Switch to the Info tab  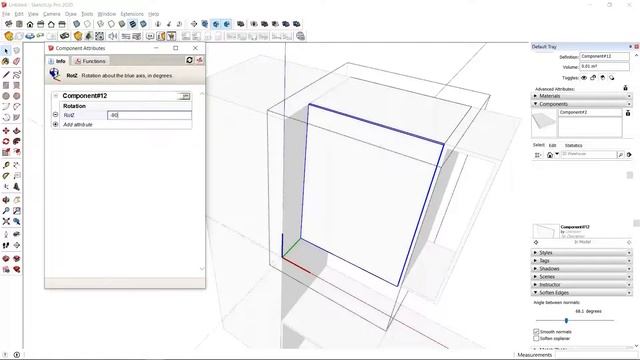click(57, 61)
